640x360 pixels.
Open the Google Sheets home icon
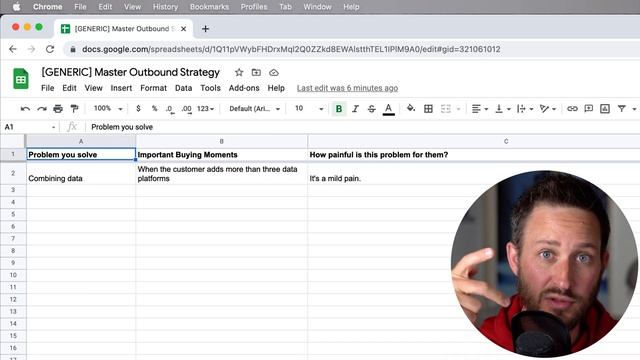[x=20, y=78]
